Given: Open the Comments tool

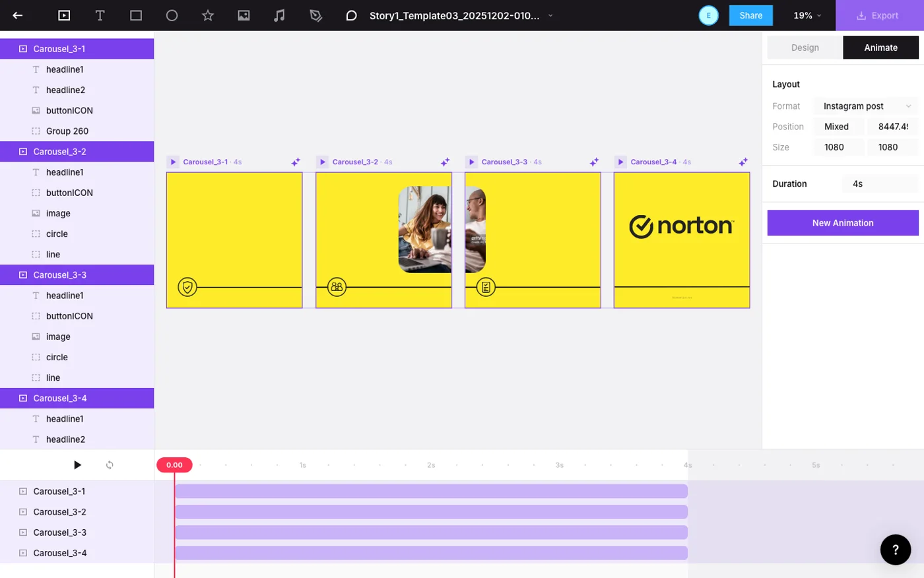Looking at the screenshot, I should [351, 15].
